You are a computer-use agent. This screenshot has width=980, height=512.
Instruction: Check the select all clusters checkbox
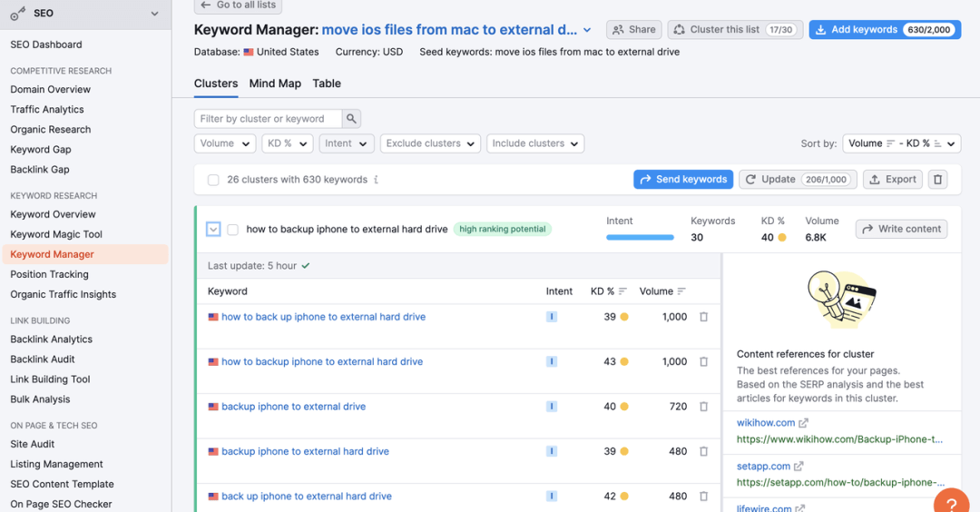(213, 180)
